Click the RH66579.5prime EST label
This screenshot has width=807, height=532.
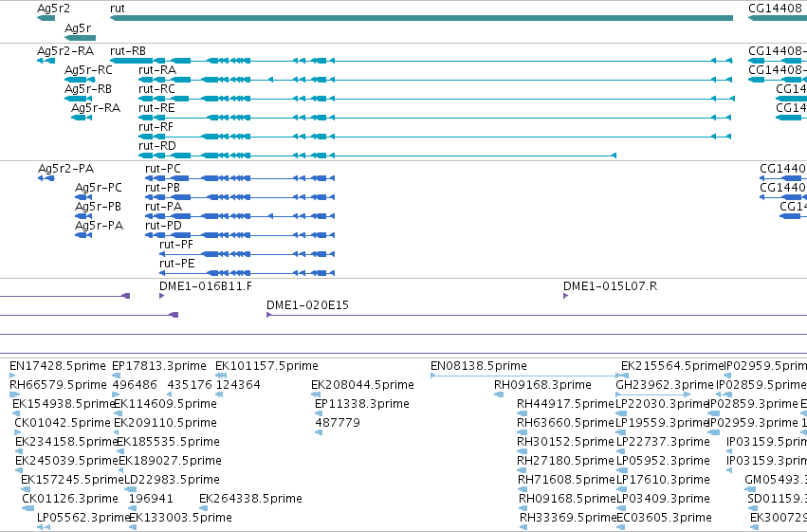click(58, 385)
